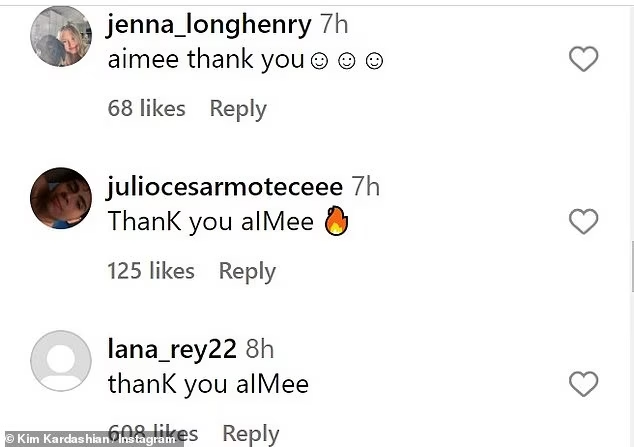
Task: Open the 608 likes count
Action: 151,432
